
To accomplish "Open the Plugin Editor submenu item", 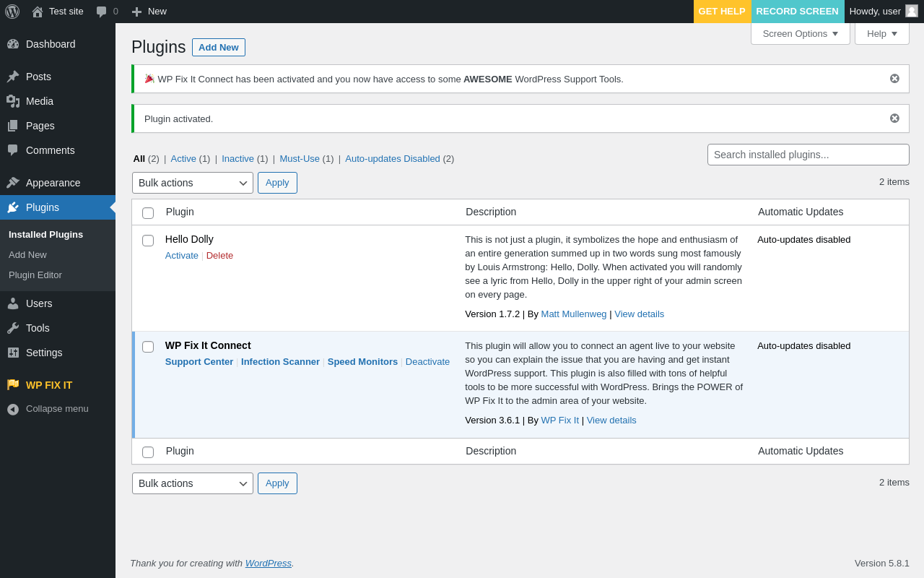I will [35, 275].
